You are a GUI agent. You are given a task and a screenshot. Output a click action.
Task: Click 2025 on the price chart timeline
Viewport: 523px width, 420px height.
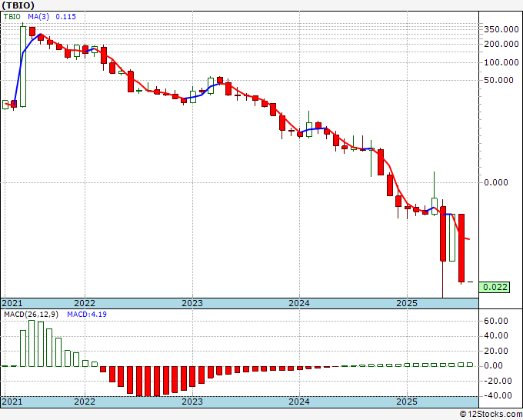click(x=407, y=303)
